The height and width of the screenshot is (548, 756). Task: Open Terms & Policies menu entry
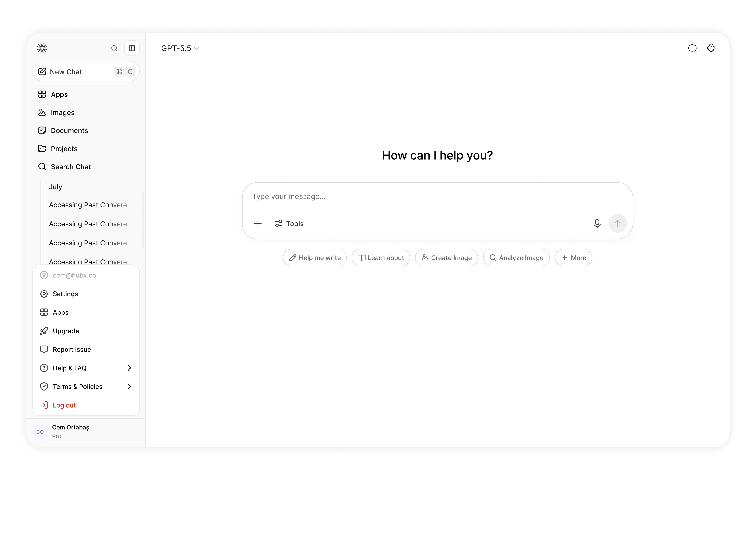[86, 387]
